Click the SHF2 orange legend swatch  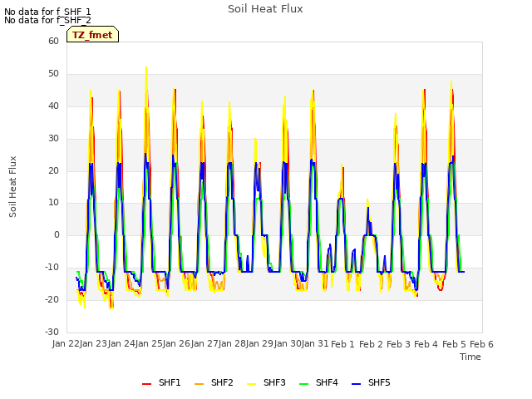click(x=199, y=383)
